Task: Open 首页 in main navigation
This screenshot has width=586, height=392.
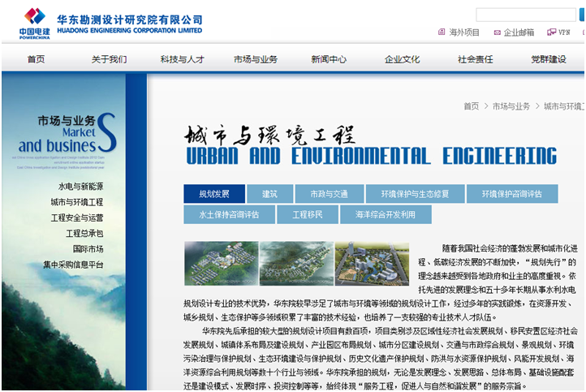Action: pyautogui.click(x=36, y=59)
